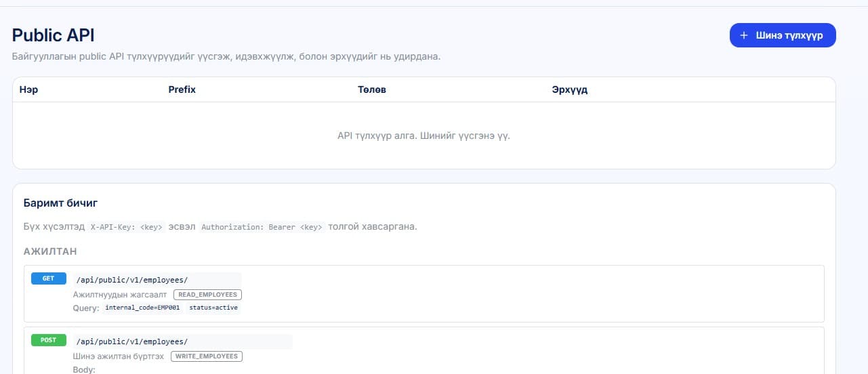Click the Эрхүүд column header
This screenshot has width=868, height=374.
point(570,89)
